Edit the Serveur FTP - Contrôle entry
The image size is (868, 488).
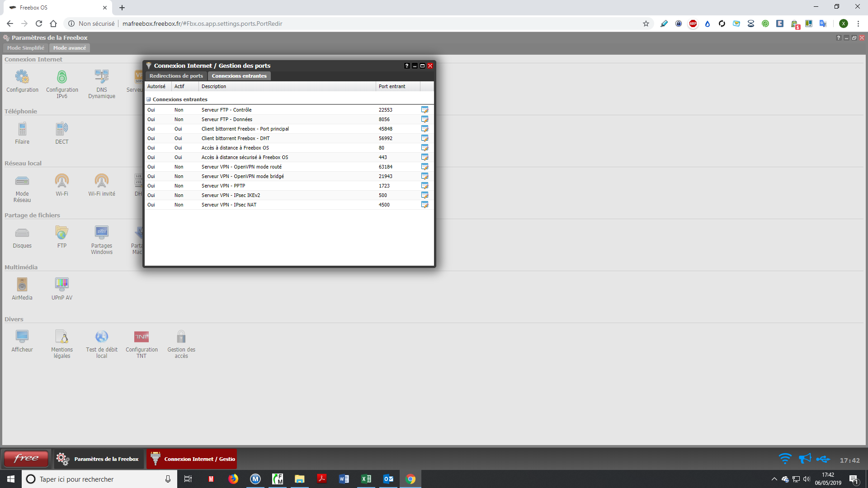pos(425,110)
